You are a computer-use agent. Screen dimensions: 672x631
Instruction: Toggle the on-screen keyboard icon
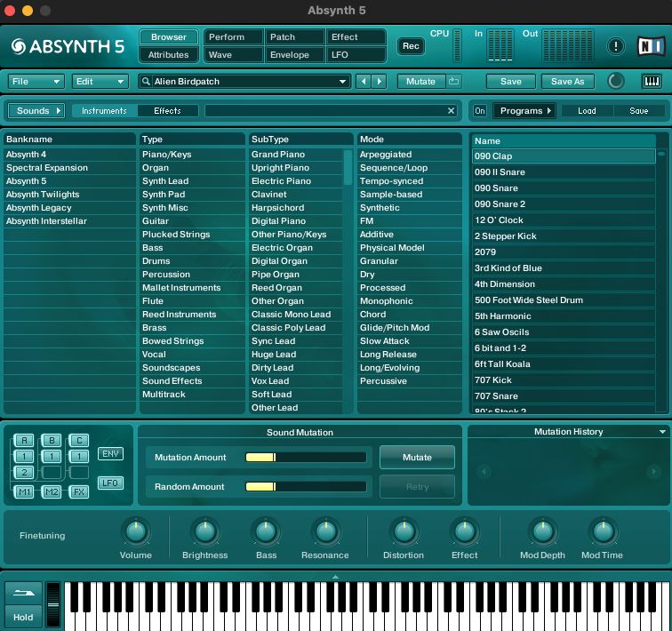652,82
